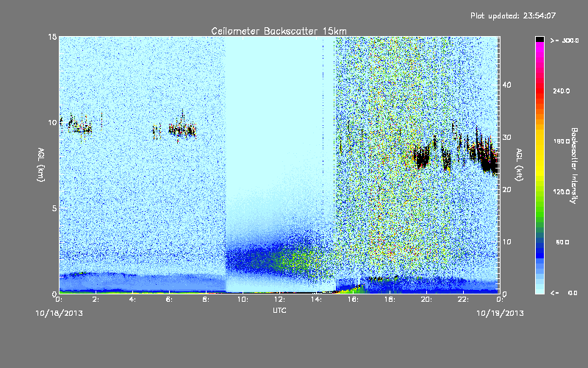Click the 10 tick on km axis

pyautogui.click(x=52, y=122)
